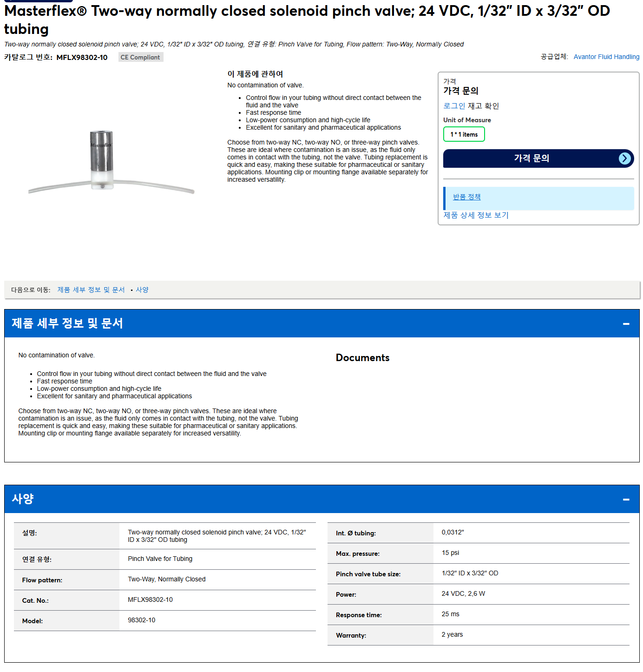
Task: Open the 반품 정책 return policy link
Action: tap(467, 197)
